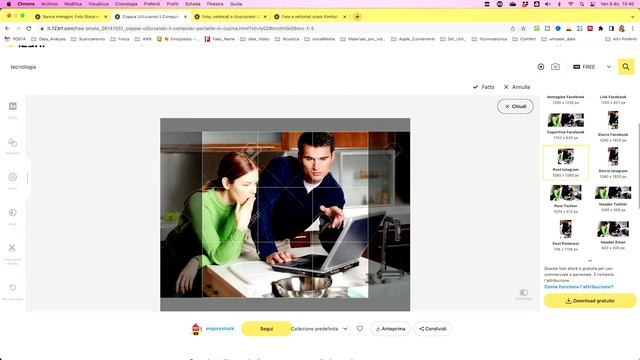Image resolution: width=640 pixels, height=360 pixels.
Task: Select the Header Email size preset
Action: click(x=613, y=236)
